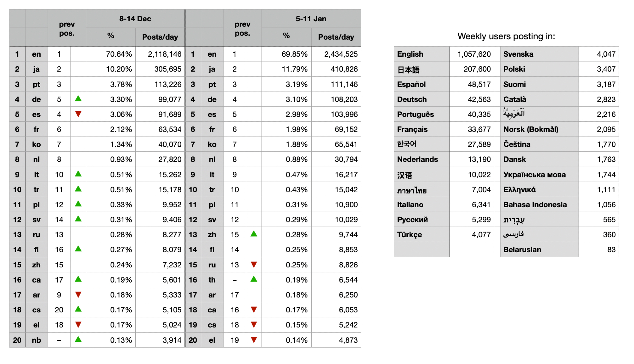Click the red down arrow in 5-11 Jan ca row

click(x=254, y=310)
